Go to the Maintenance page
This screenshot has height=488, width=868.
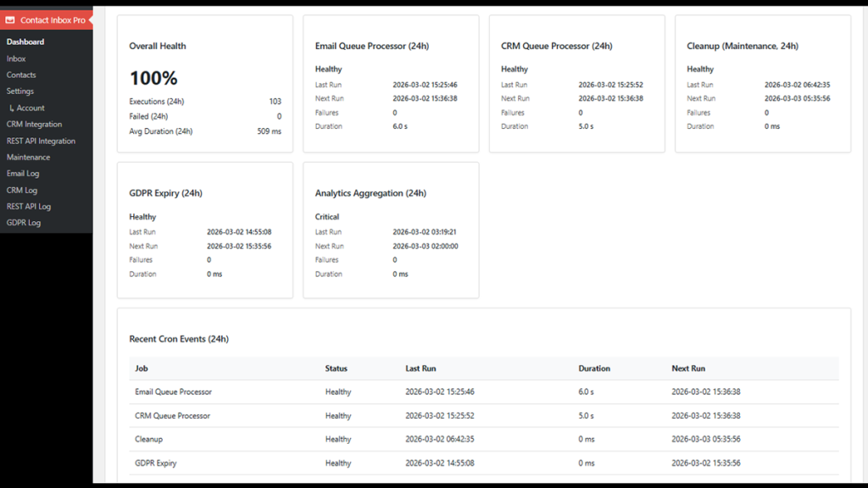click(x=28, y=157)
